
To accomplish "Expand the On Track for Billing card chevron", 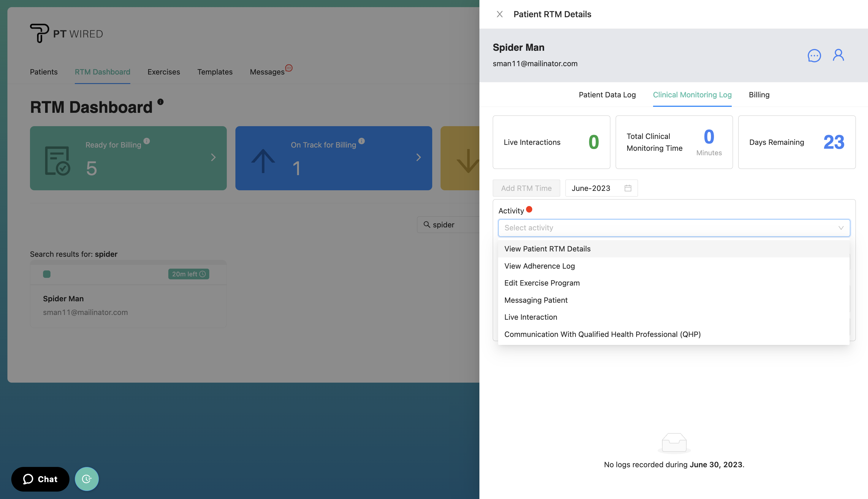I will pos(418,157).
